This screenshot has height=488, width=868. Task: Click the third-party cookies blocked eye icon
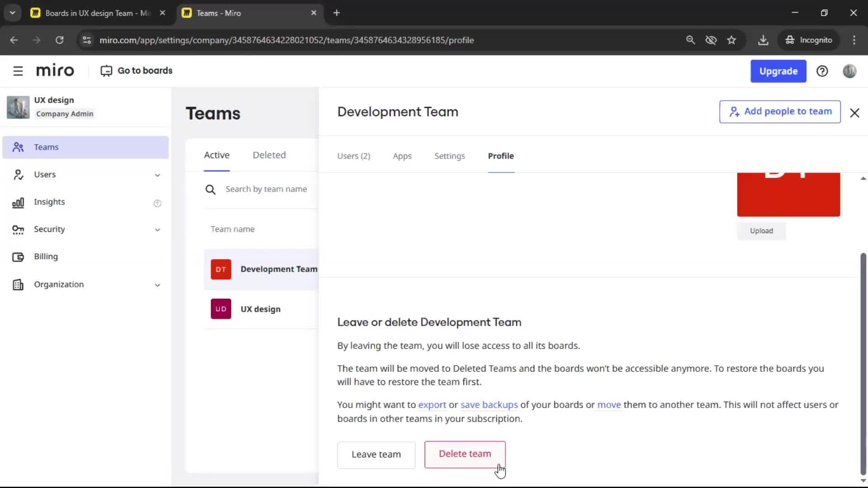[711, 40]
